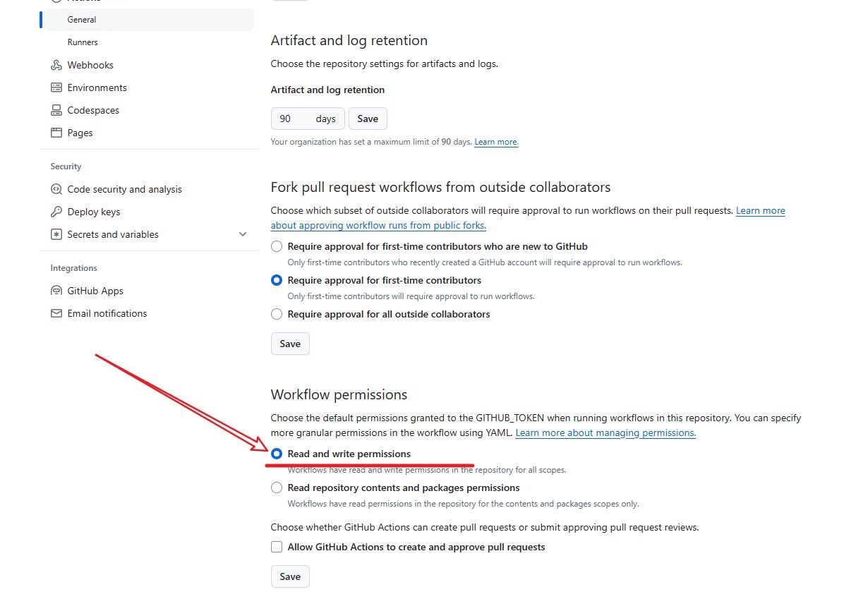Select Read repository contents and packages permissions
Viewport: 868px width, 611px height.
click(277, 488)
